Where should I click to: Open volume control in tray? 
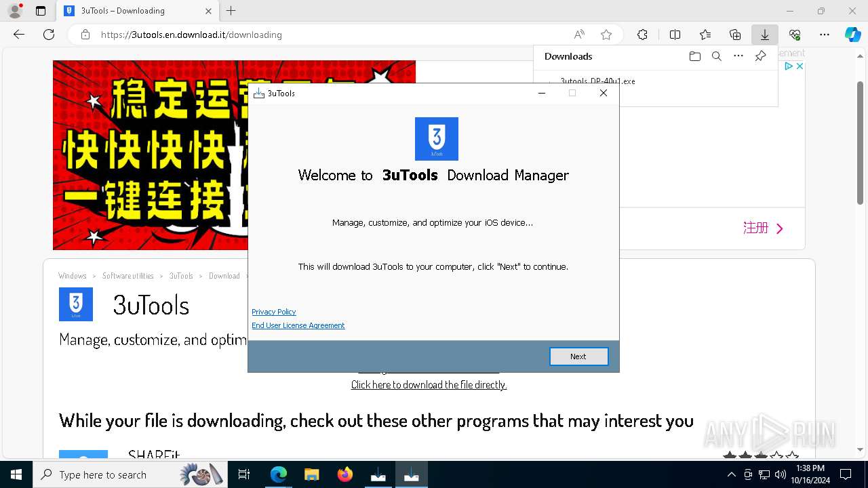tap(781, 474)
